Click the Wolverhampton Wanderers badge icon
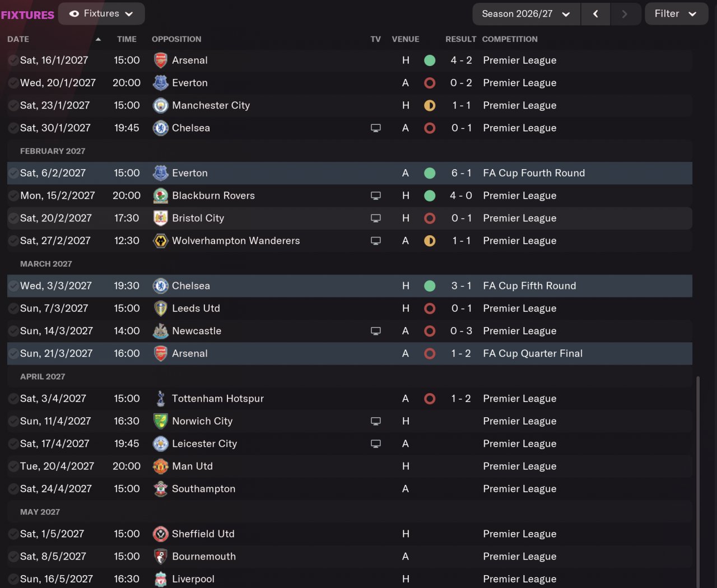The image size is (717, 588). 161,241
